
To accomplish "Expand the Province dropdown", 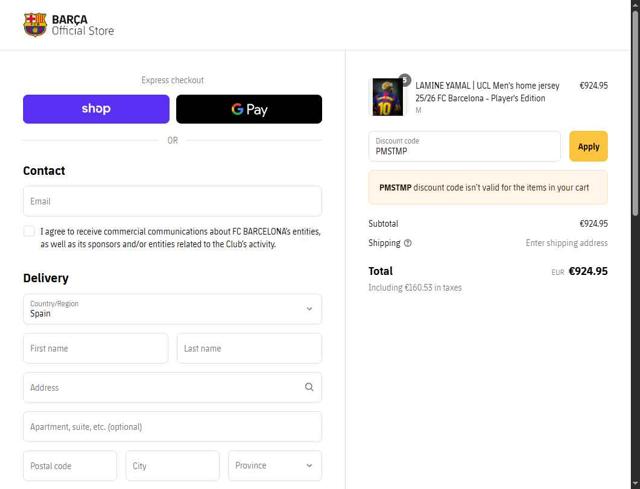I will [x=275, y=466].
